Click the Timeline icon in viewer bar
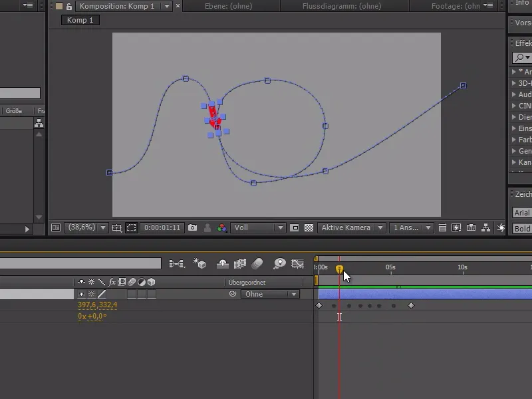The height and width of the screenshot is (399, 532). [x=471, y=227]
